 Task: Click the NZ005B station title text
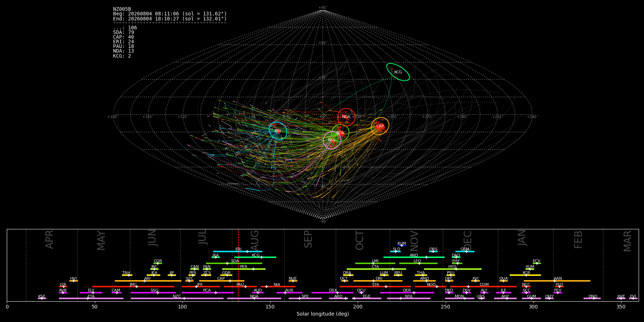[122, 9]
